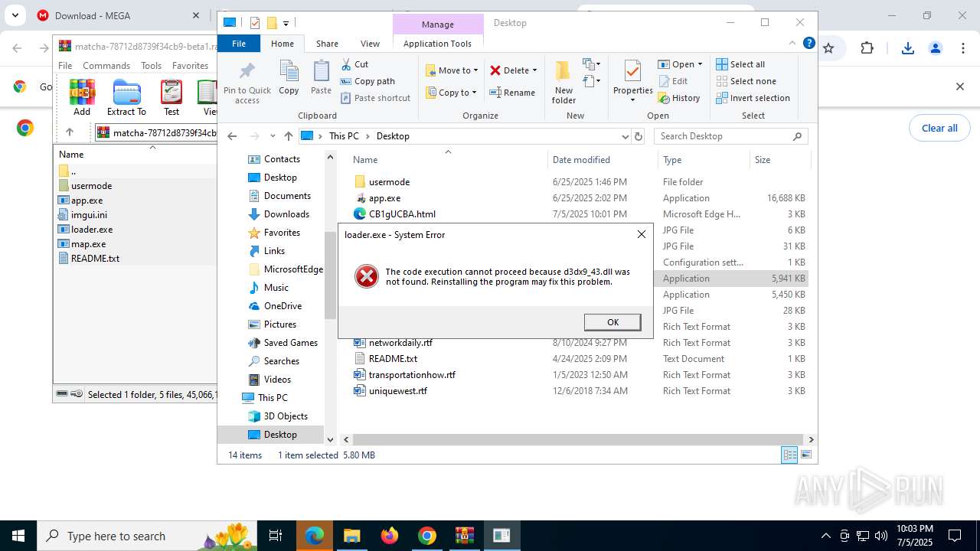Click the Copy path icon
Viewport: 980px width, 551px height.
tap(346, 81)
